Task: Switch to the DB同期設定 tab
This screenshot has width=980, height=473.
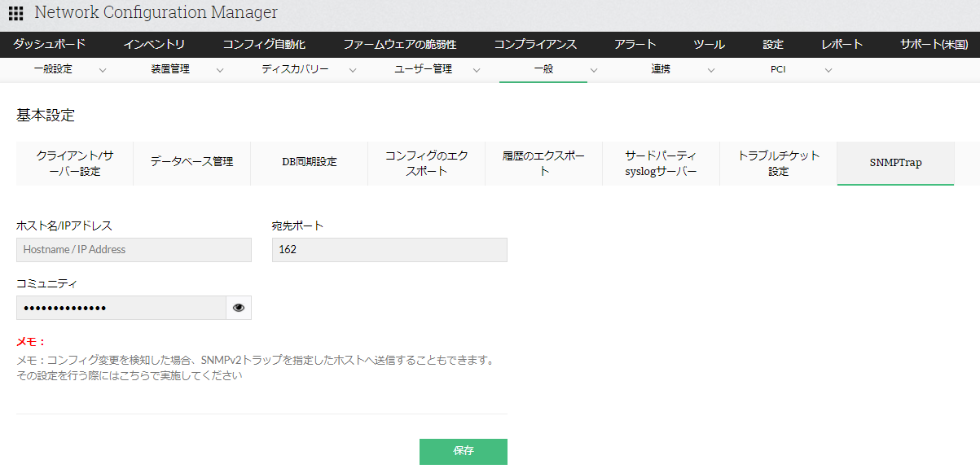Action: 309,162
